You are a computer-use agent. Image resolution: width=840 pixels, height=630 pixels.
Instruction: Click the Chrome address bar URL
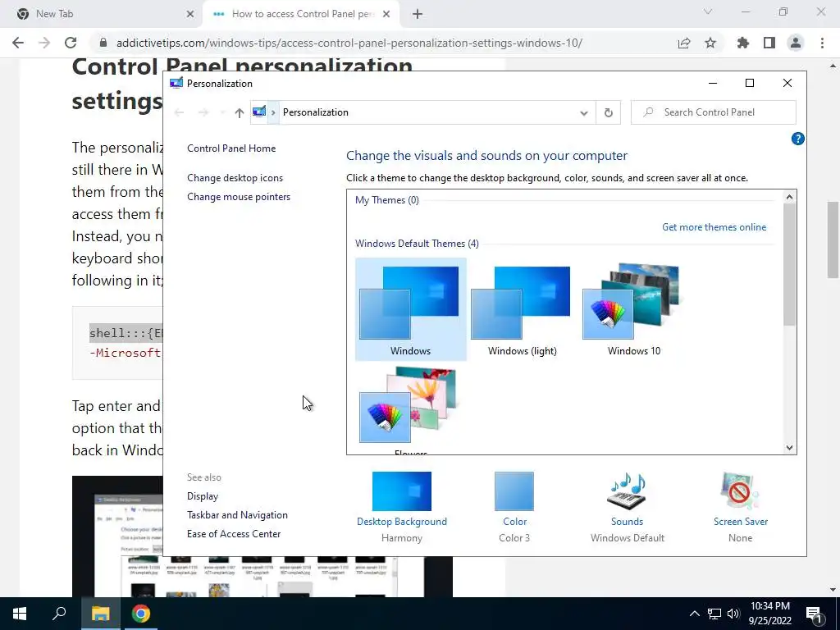tap(349, 43)
